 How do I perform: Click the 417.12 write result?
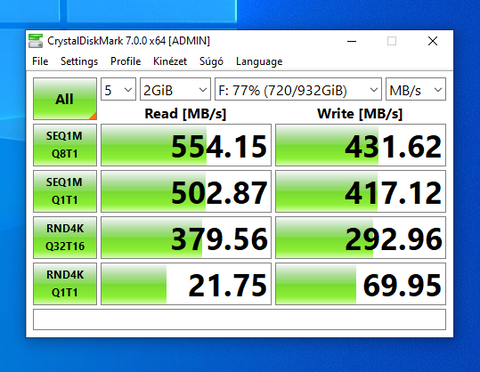pyautogui.click(x=360, y=191)
